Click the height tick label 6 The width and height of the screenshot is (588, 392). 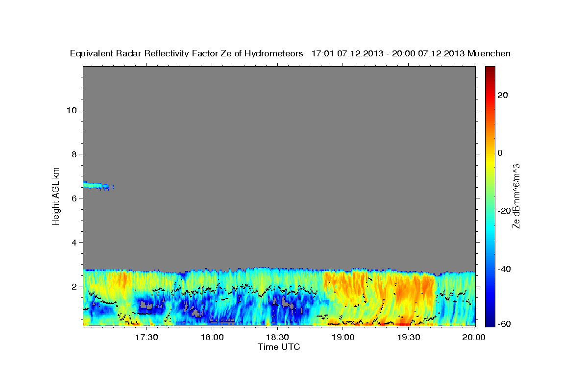(x=74, y=198)
